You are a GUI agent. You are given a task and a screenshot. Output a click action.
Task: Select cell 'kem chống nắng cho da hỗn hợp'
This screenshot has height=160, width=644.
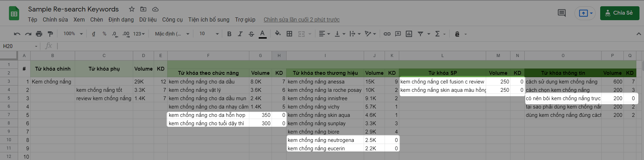tap(208, 115)
